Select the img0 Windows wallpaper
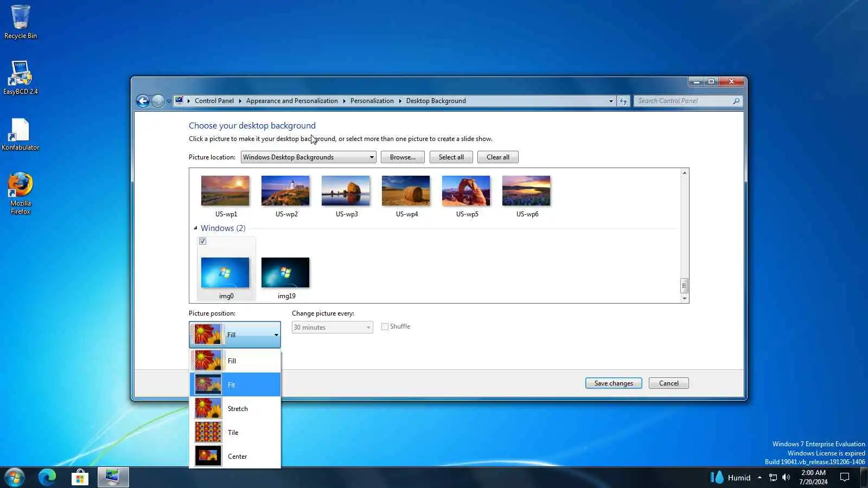The height and width of the screenshot is (488, 868). 226,273
